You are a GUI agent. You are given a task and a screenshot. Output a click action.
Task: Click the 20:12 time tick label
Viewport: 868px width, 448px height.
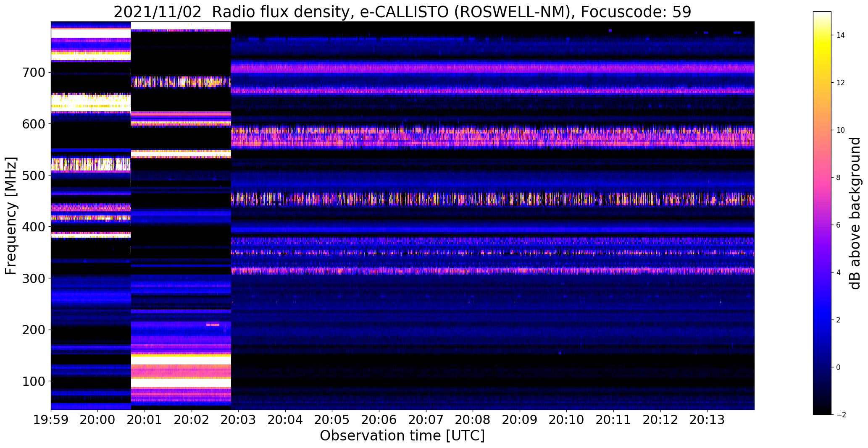660,420
